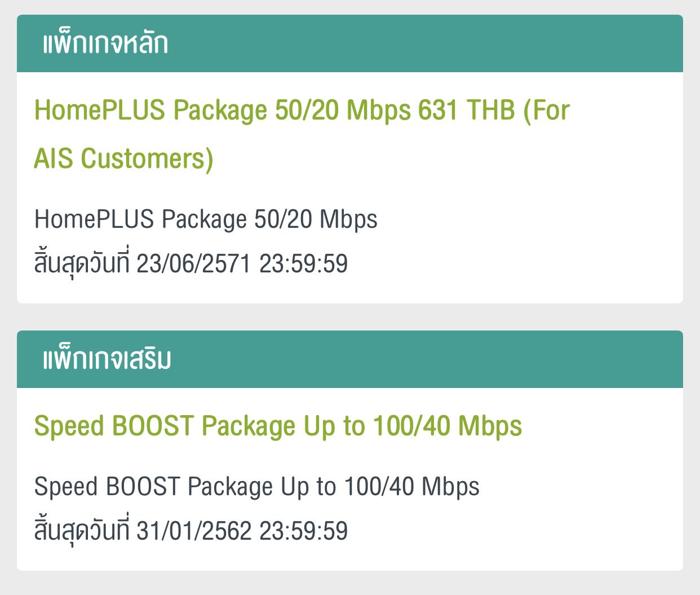The width and height of the screenshot is (700, 595).
Task: Click "AIS Customers)" in the green title
Action: (123, 158)
